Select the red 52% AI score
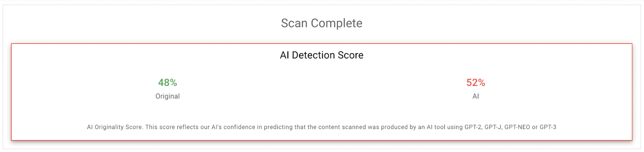The height and width of the screenshot is (152, 644). [x=476, y=83]
